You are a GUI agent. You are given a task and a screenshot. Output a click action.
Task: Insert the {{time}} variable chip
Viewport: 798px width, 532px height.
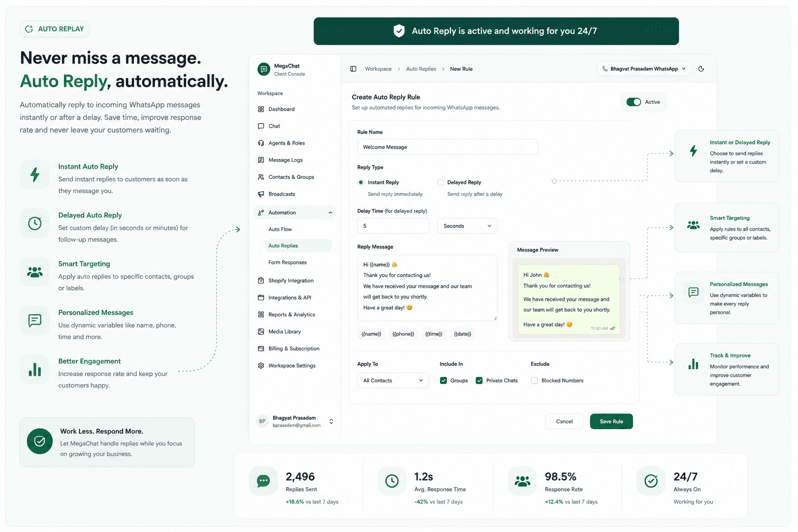[434, 334]
